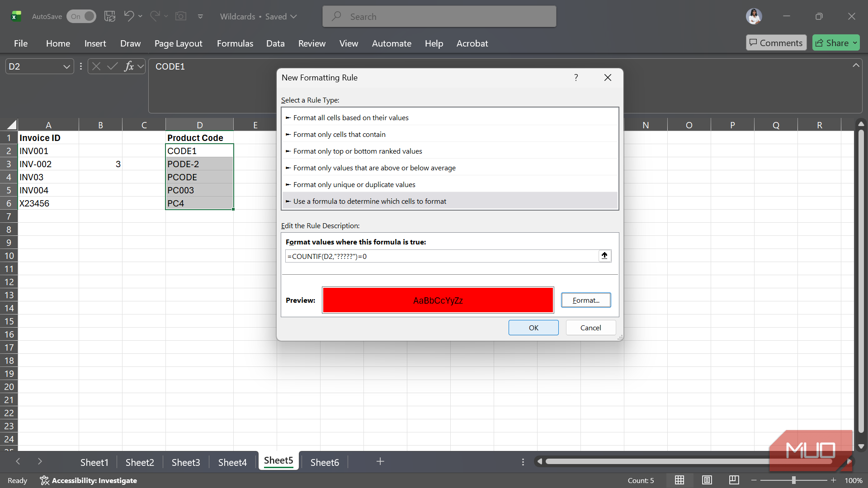Image resolution: width=868 pixels, height=488 pixels.
Task: Select 'Format only unique or duplicate values'
Action: coord(450,184)
